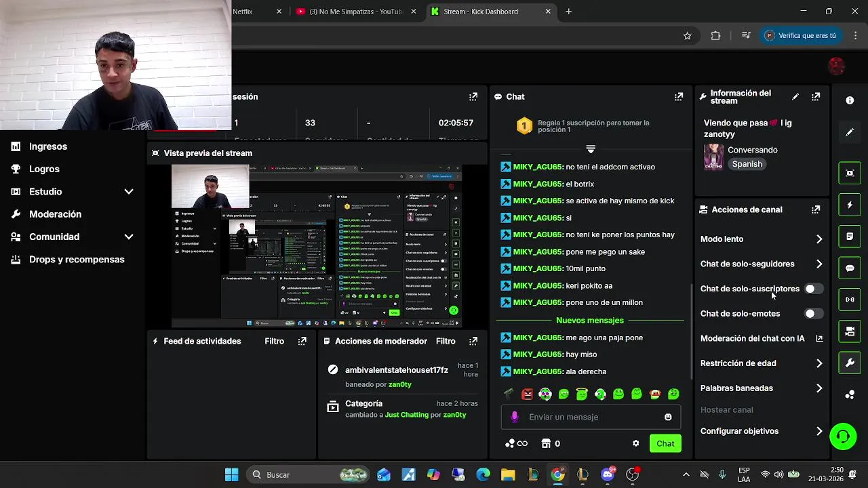The width and height of the screenshot is (868, 488).
Task: Open Moderación in the left menu
Action: click(x=55, y=214)
